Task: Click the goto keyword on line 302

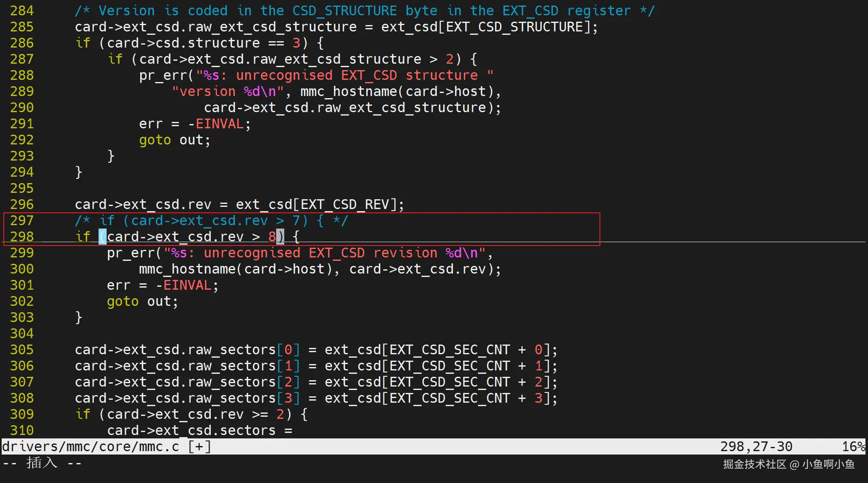Action: (122, 301)
